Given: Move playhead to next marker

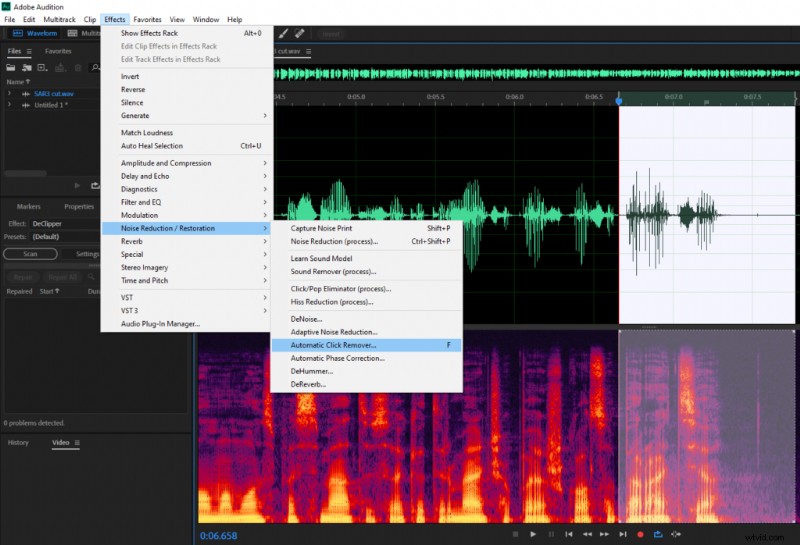Looking at the screenshot, I should click(x=623, y=534).
